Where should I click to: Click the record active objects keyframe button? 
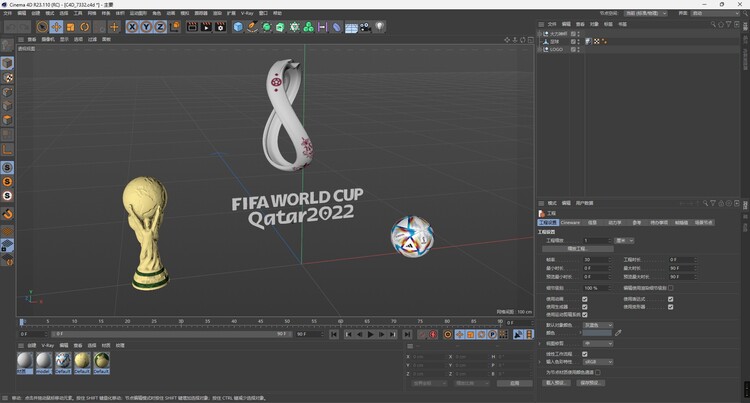422,335
